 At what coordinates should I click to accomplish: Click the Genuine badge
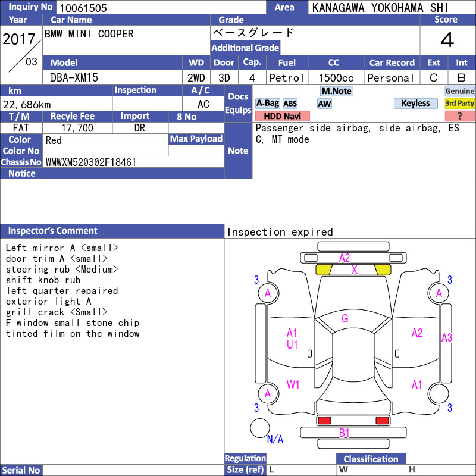pos(459,91)
